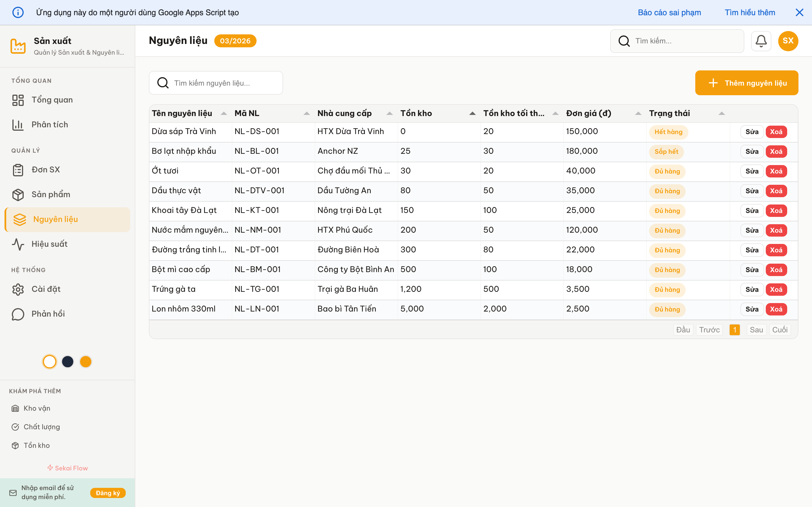The width and height of the screenshot is (812, 507).
Task: Open Phân tích in the sidebar
Action: [50, 125]
